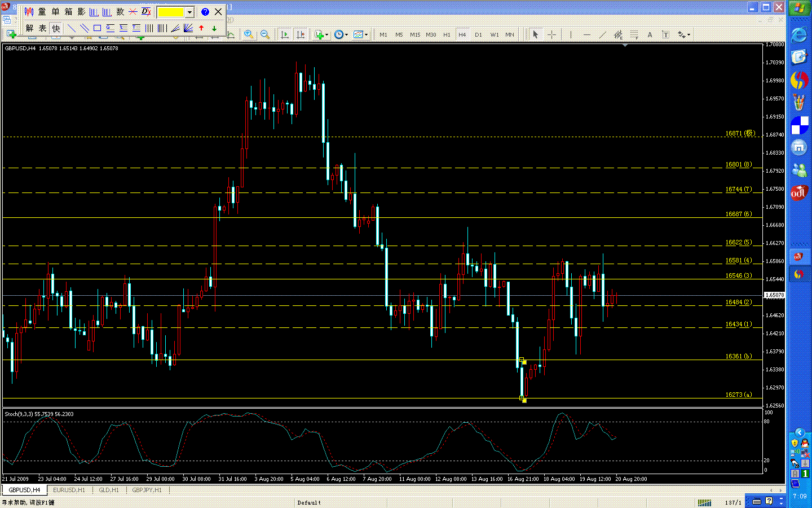Image resolution: width=812 pixels, height=508 pixels.
Task: Switch chart to M15 timeframe
Action: click(x=415, y=34)
